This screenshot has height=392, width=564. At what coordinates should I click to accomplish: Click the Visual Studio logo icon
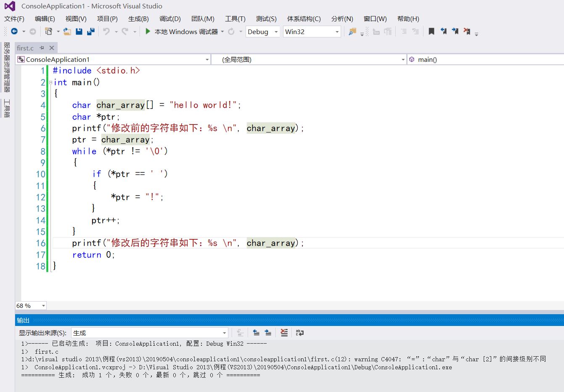[x=10, y=6]
